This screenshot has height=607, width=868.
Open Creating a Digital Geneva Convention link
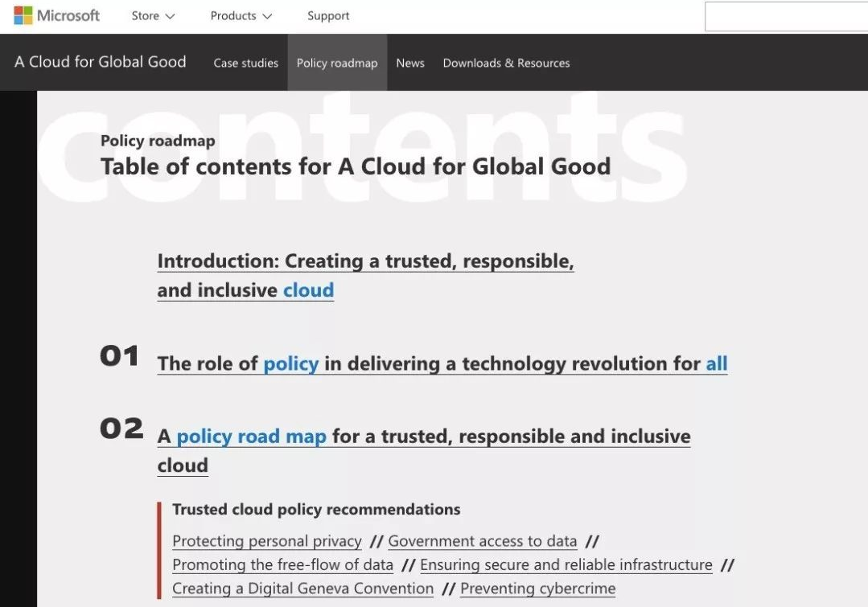302,589
